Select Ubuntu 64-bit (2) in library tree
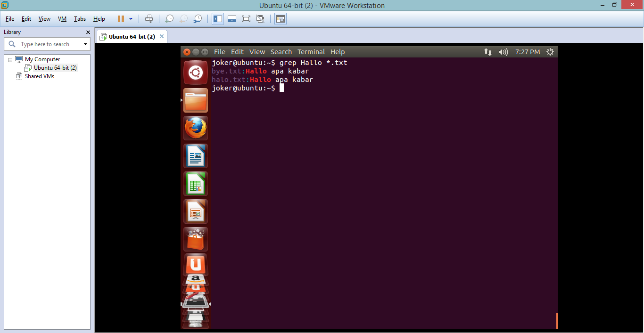 click(x=55, y=68)
